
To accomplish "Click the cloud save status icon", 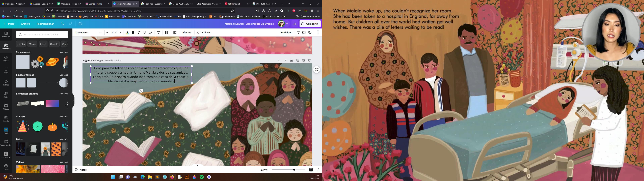I will tap(80, 24).
